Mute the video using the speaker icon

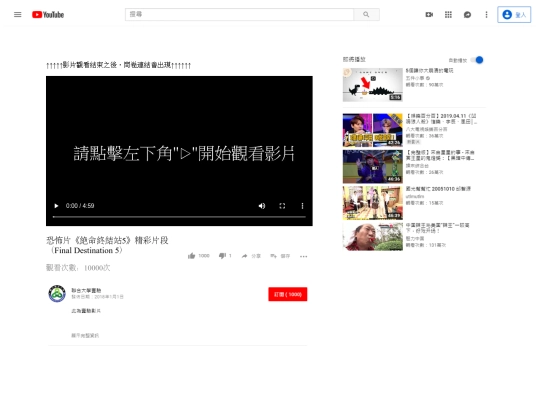tap(262, 206)
